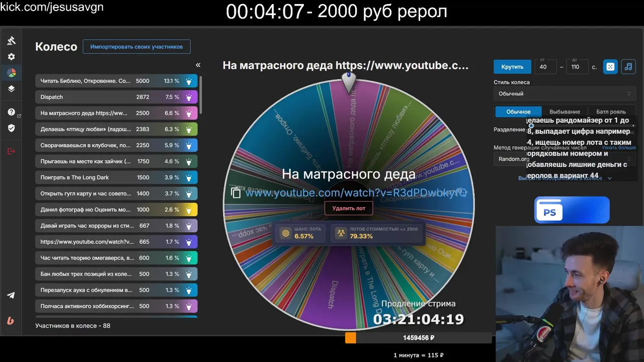Image resolution: width=644 pixels, height=362 pixels.
Task: Highlight 'Делаешь «птицу любви»' row spotlight icon
Action: click(189, 129)
